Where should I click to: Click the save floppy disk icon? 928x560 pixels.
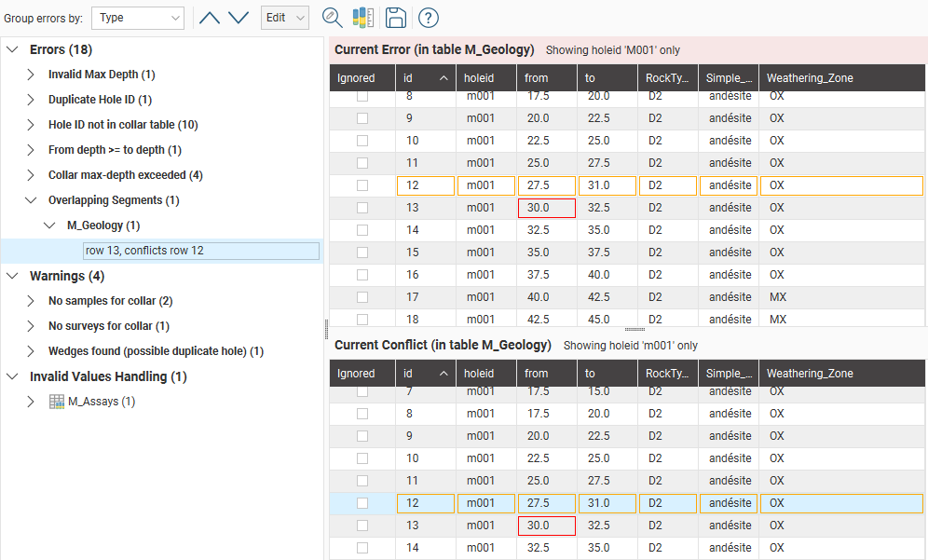[x=395, y=18]
